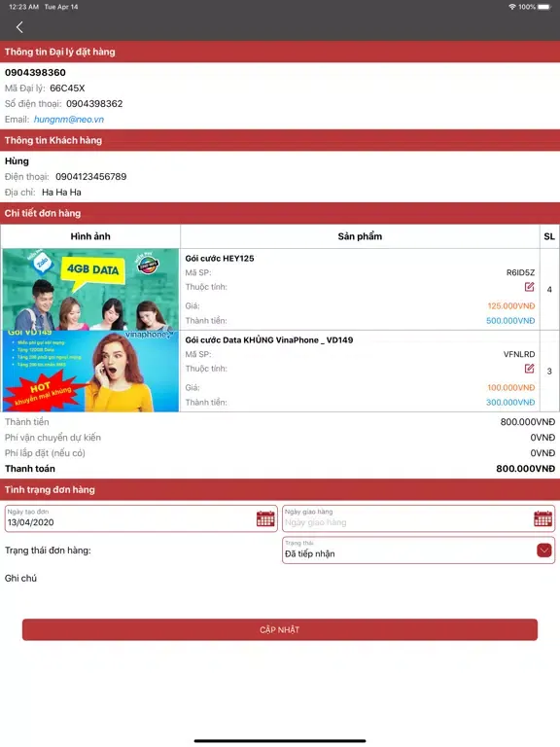Viewport: 560px width, 747px height.
Task: Check Wi-Fi icon in status bar
Action: [x=512, y=7]
